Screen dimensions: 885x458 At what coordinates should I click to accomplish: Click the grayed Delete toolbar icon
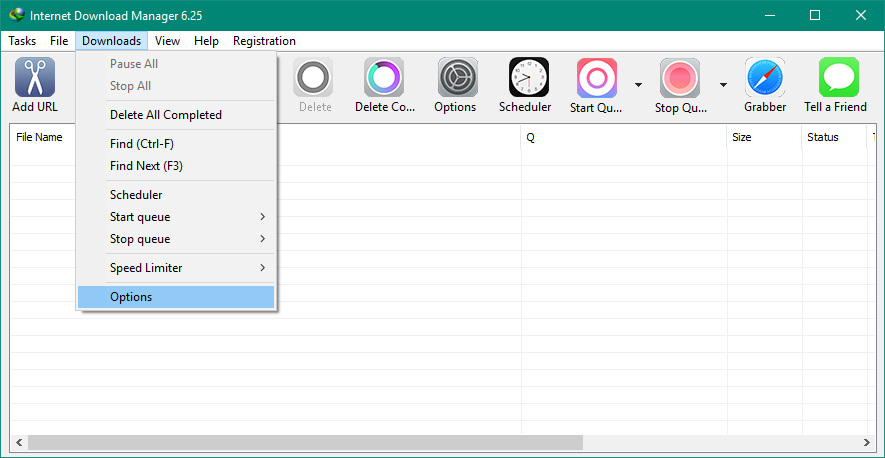(x=313, y=77)
